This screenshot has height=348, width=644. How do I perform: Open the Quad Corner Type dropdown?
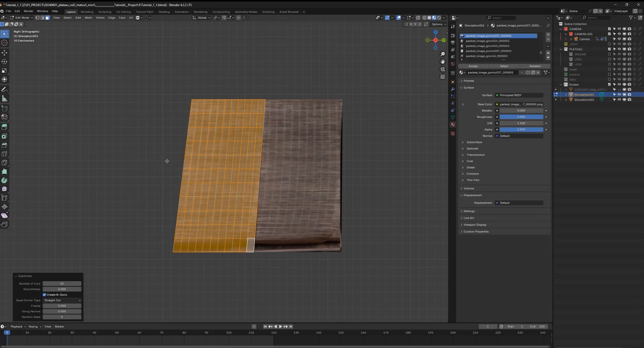click(x=62, y=300)
